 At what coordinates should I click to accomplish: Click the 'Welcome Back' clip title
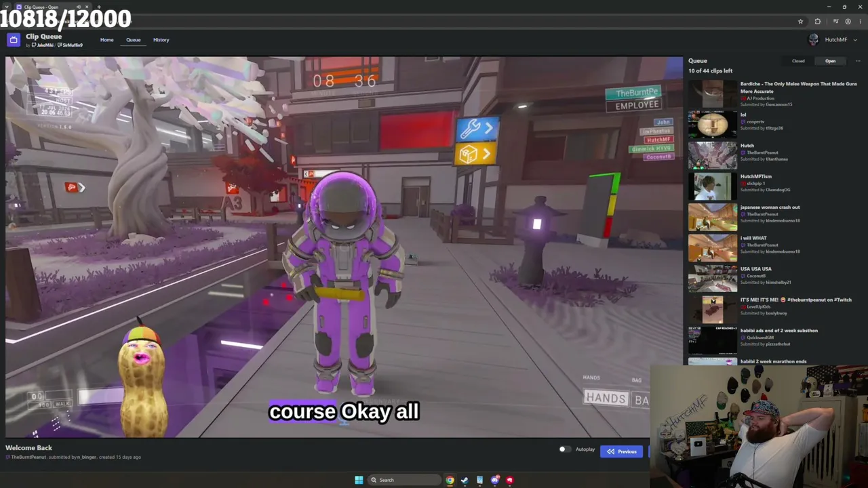(x=28, y=448)
